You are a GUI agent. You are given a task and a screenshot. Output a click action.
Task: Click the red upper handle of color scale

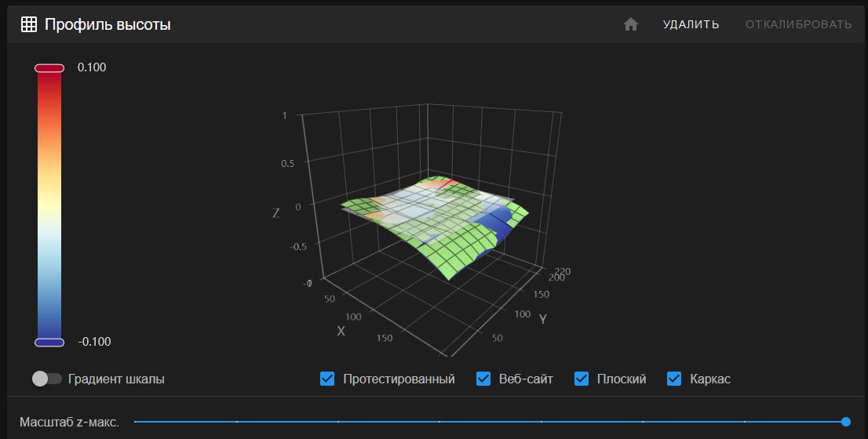pyautogui.click(x=49, y=69)
